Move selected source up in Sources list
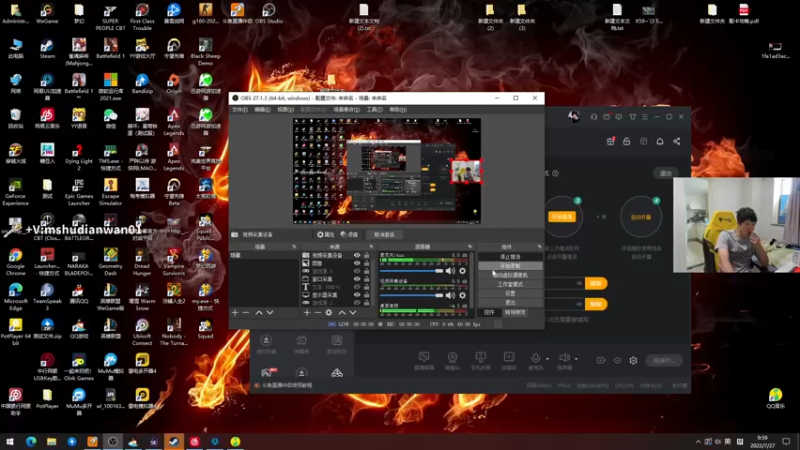Screen dimensions: 800x450 (x=342, y=312)
